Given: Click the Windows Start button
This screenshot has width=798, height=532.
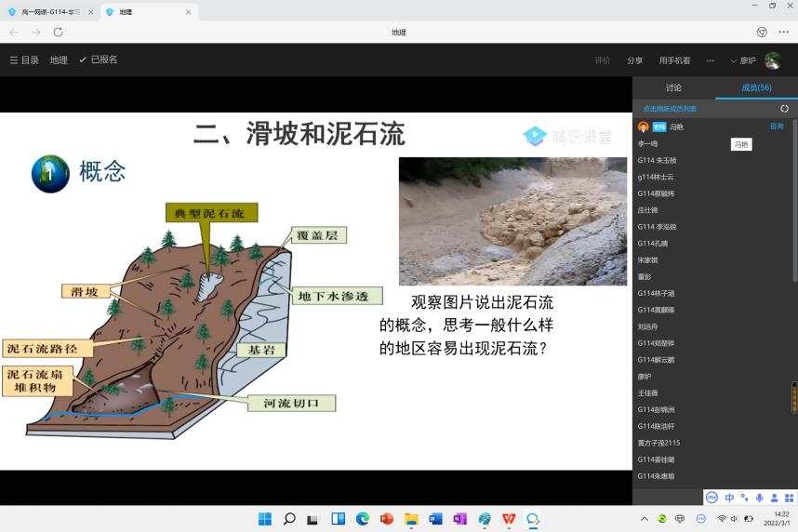Looking at the screenshot, I should tap(265, 519).
